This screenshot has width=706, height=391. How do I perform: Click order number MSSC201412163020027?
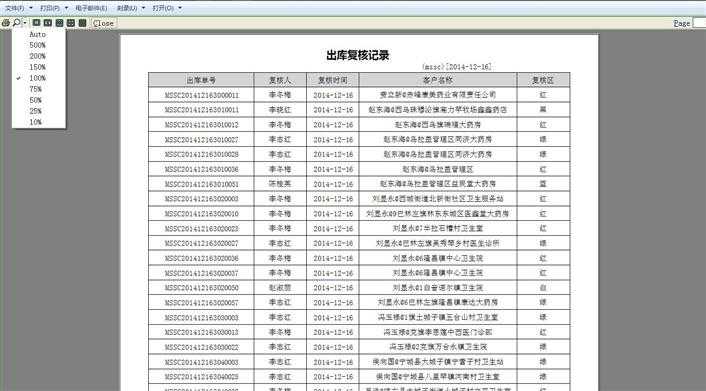[202, 243]
